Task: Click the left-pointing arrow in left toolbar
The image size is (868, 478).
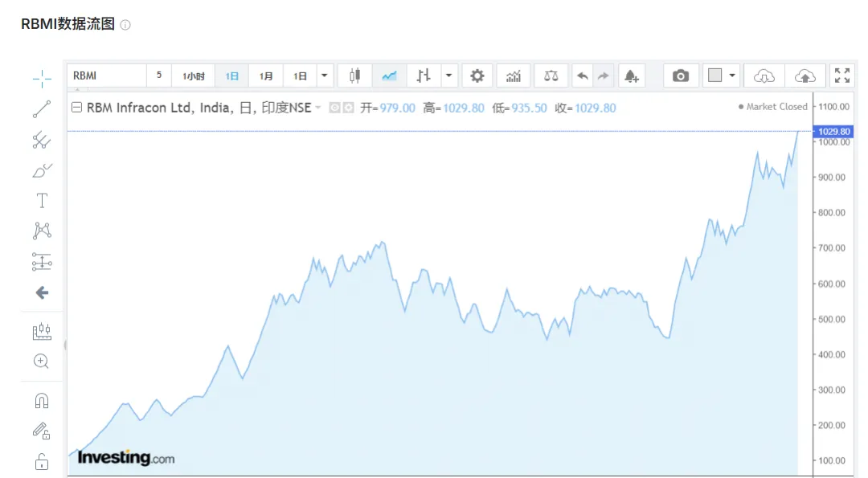Action: (42, 292)
